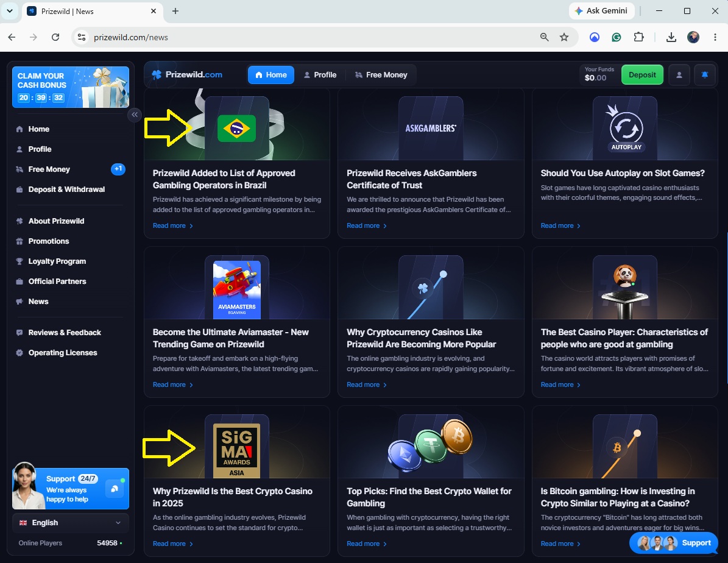Open headline 'Is Bitcoin gambling' article
Screen dimensions: 728x563
[618, 497]
